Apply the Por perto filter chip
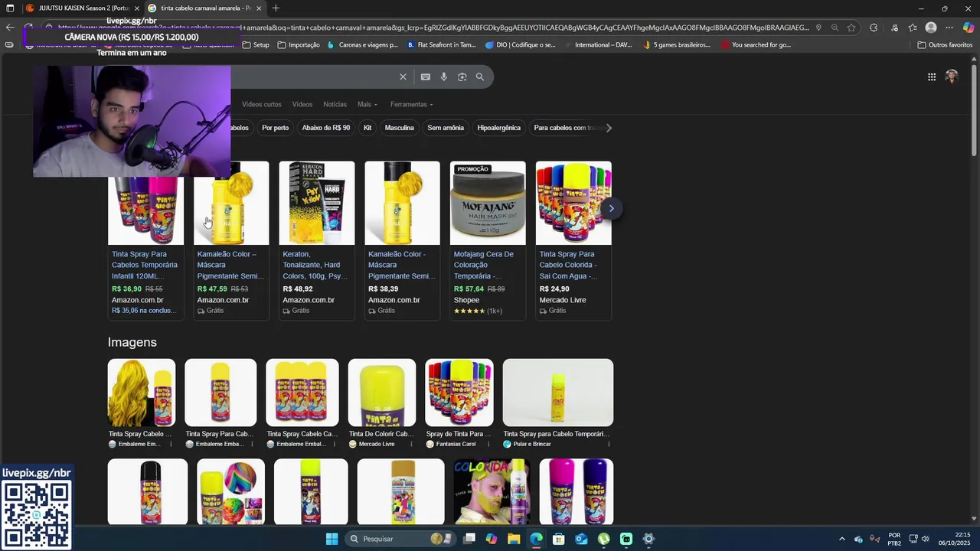 click(276, 128)
